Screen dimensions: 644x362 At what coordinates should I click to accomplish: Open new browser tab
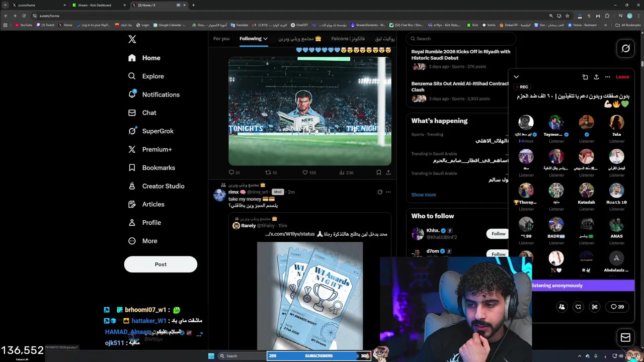[194, 5]
